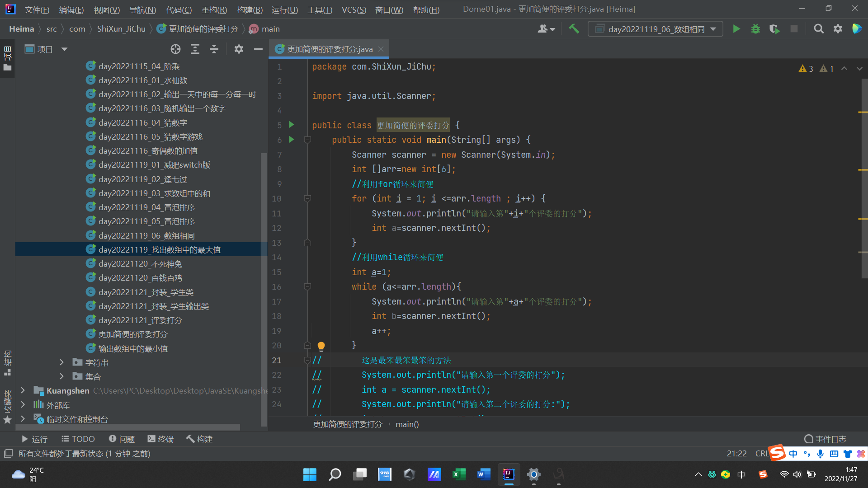Viewport: 868px width, 488px height.
Task: Open Search Everywhere magnifier icon
Action: 818,29
